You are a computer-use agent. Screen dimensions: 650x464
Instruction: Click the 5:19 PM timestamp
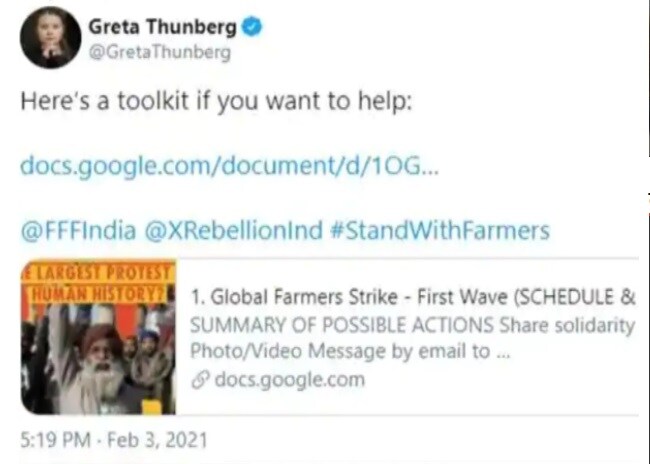click(56, 440)
